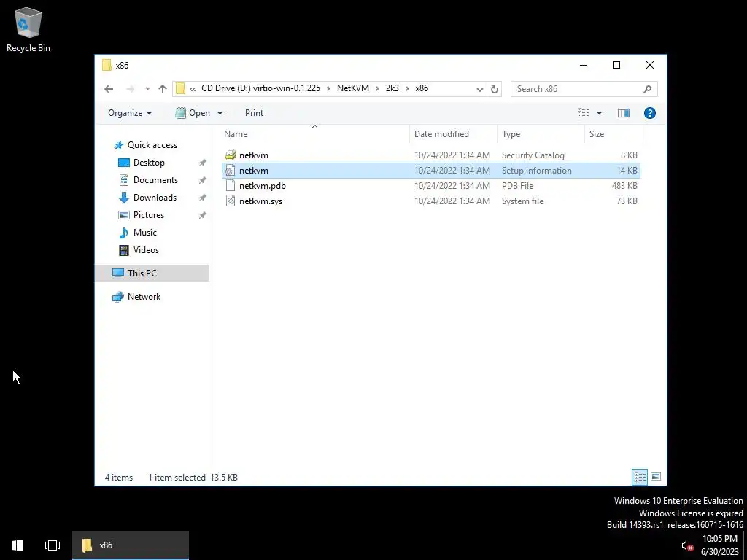Click the Open toolbar button

[x=193, y=113]
